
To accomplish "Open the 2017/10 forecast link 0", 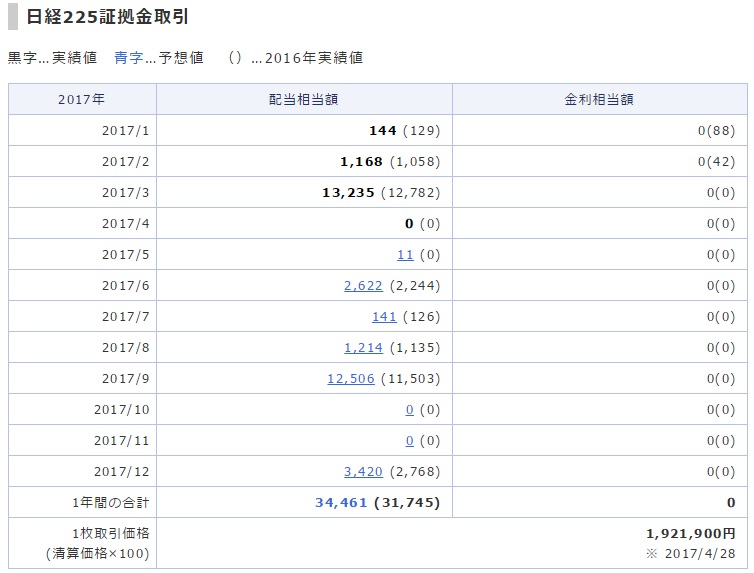I will click(x=409, y=410).
